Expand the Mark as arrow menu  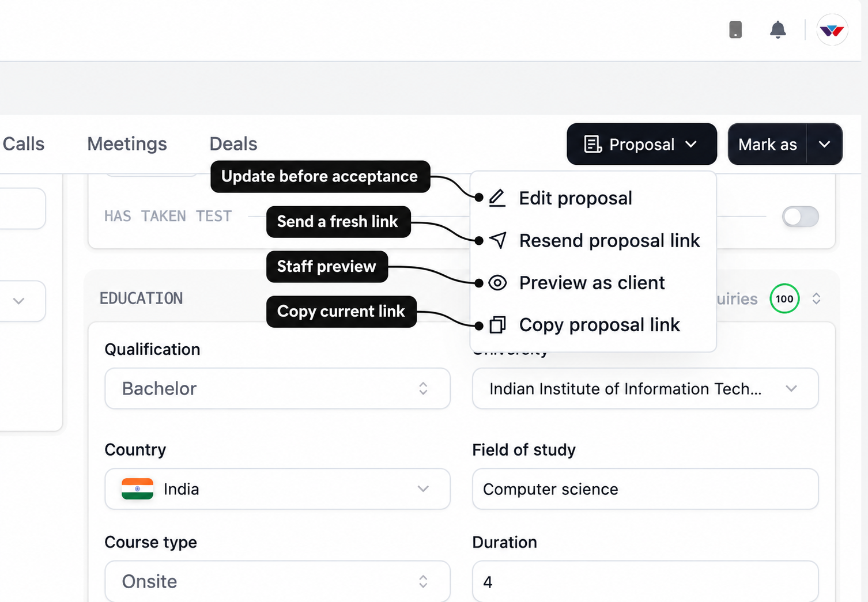[x=825, y=144]
